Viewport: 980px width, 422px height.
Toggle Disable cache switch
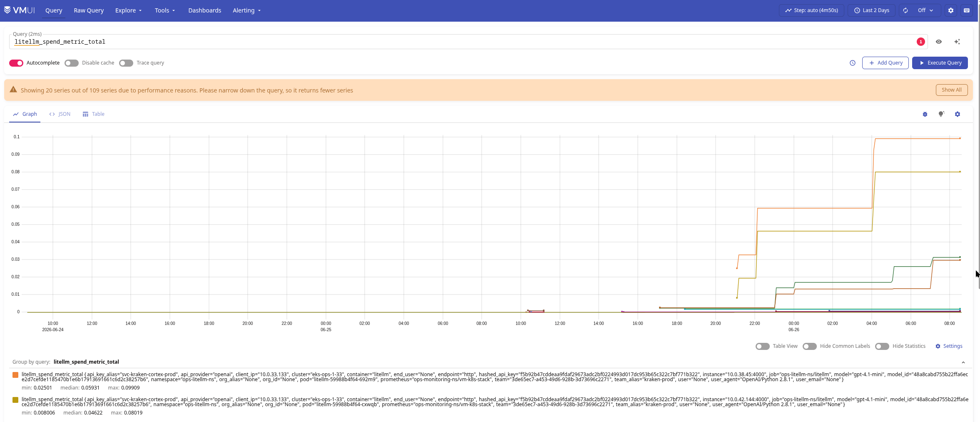click(72, 63)
